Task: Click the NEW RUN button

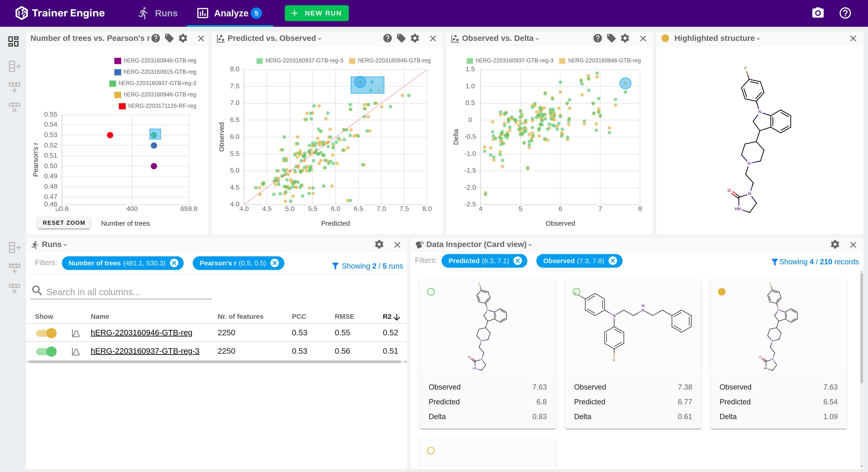Action: pyautogui.click(x=316, y=13)
